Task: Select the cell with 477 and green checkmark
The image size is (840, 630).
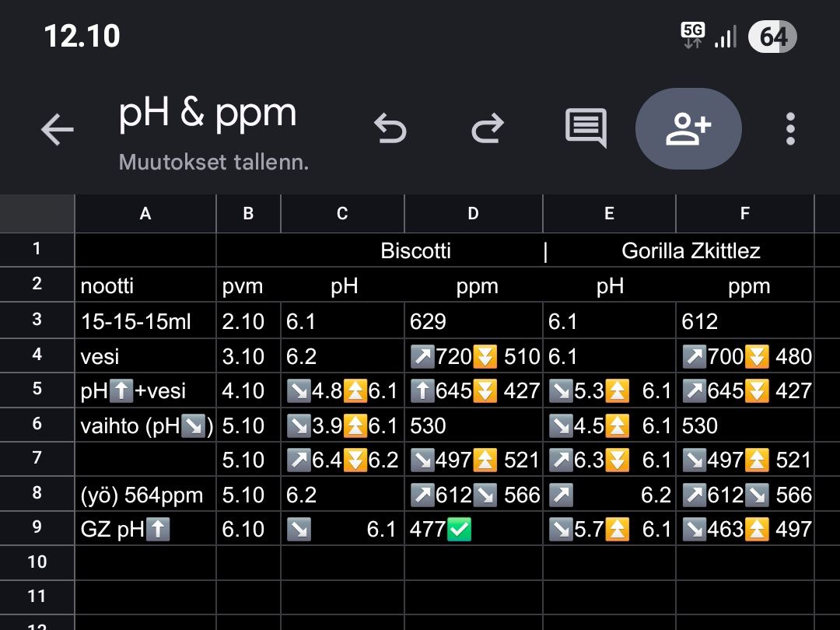Action: 473,529
